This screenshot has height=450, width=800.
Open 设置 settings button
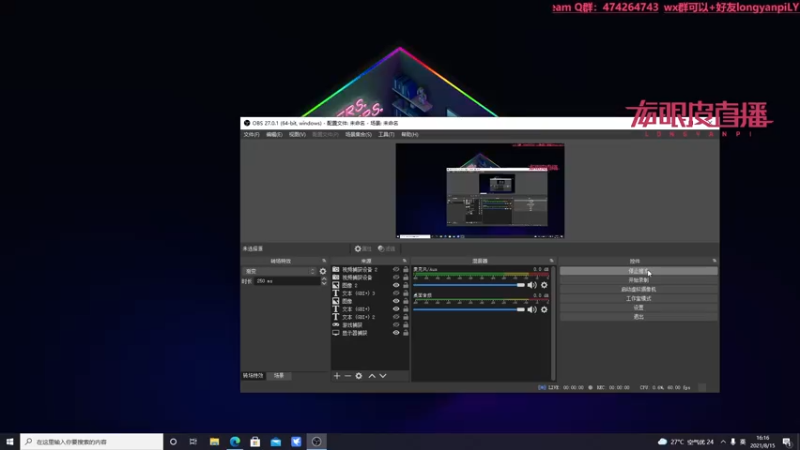638,308
